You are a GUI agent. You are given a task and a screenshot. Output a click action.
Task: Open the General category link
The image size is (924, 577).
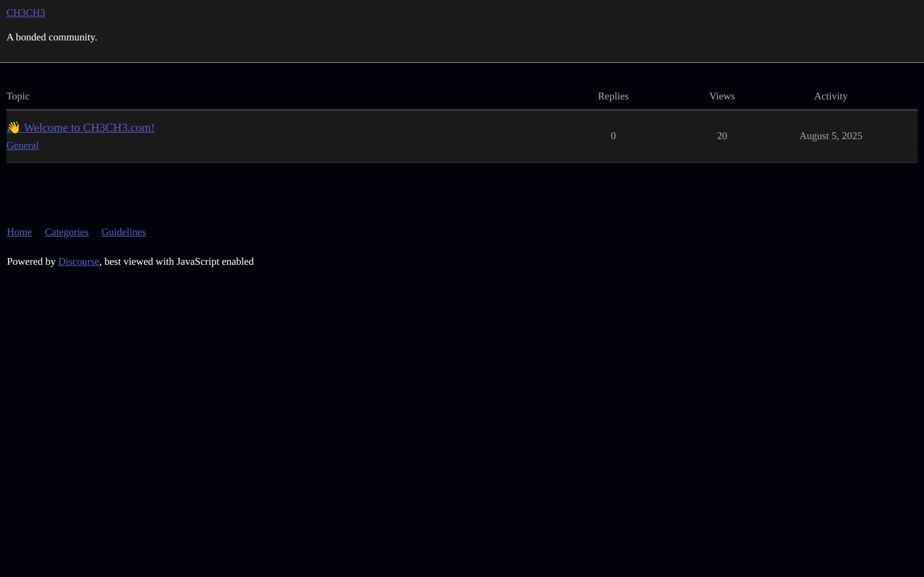click(22, 146)
